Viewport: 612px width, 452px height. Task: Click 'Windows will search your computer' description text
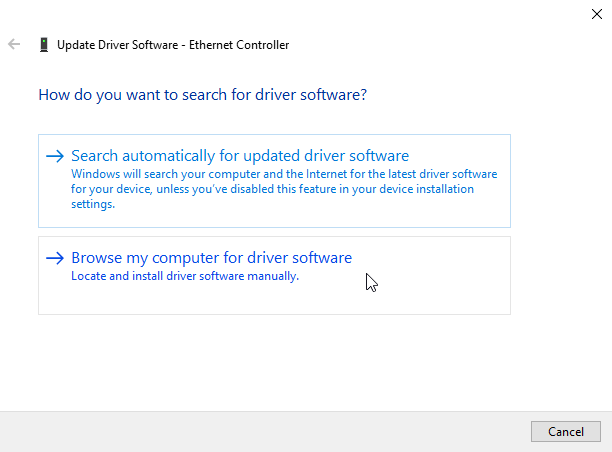[284, 189]
